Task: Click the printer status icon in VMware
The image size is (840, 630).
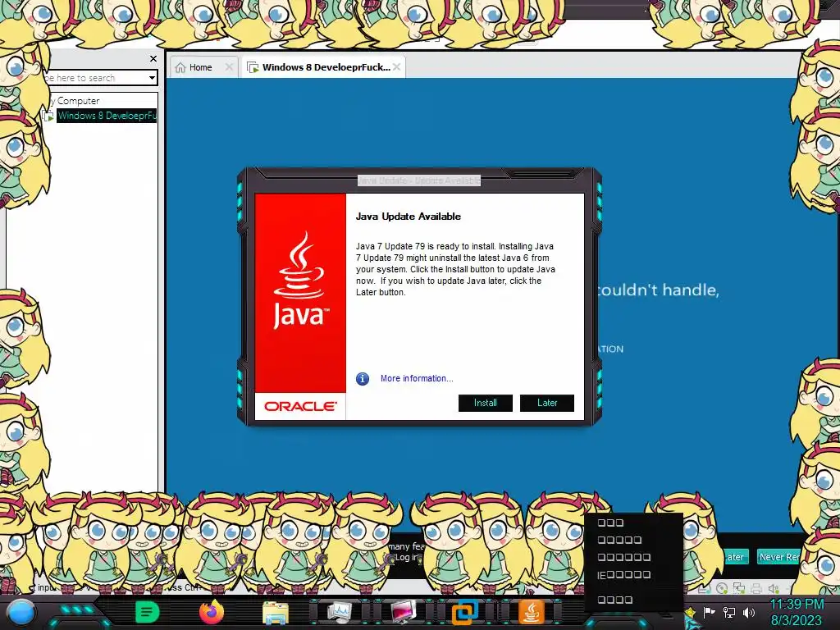Action: click(x=756, y=588)
